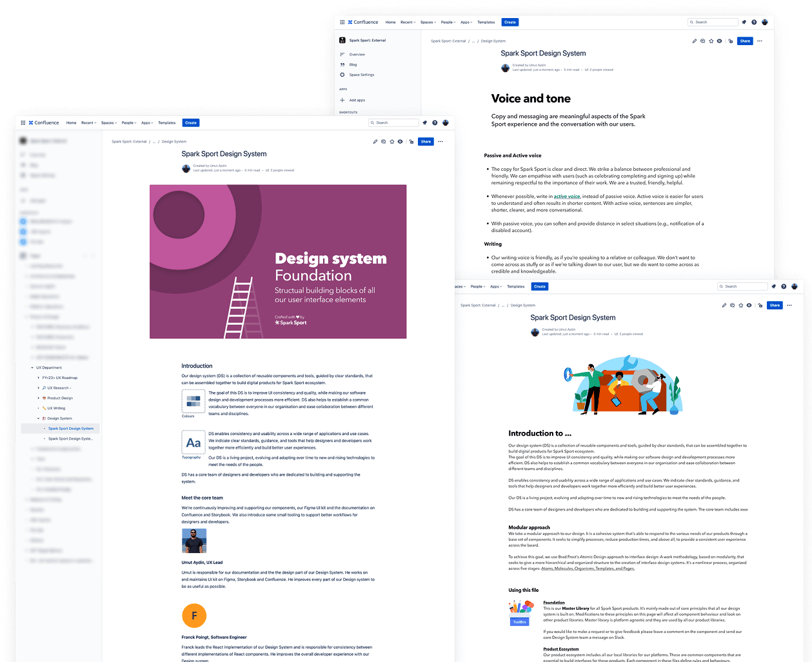
Task: Open profile avatar in Foundation window
Action: 445,122
